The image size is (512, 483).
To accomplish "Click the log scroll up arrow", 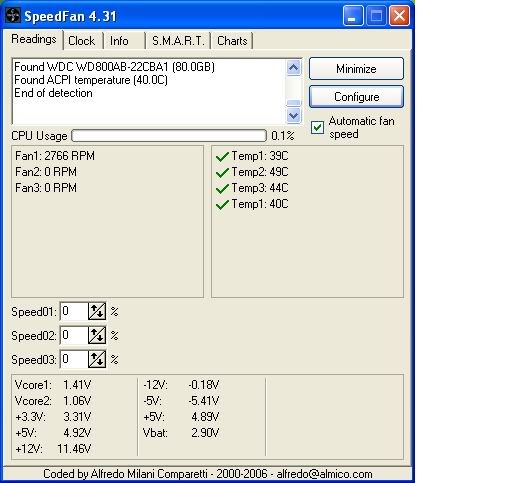I will pyautogui.click(x=294, y=68).
